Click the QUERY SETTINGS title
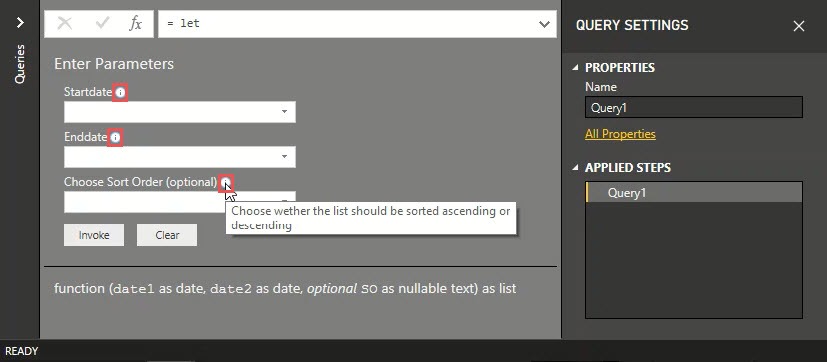 [632, 25]
